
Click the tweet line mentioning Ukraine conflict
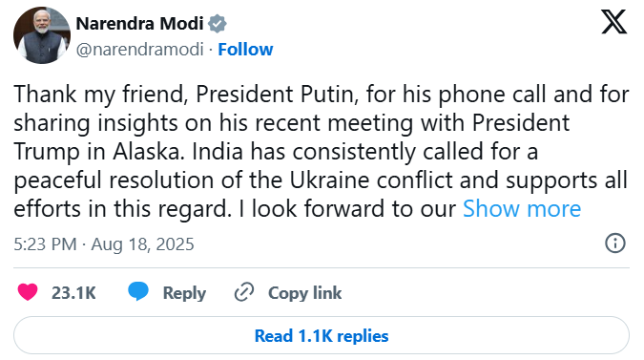click(x=321, y=180)
